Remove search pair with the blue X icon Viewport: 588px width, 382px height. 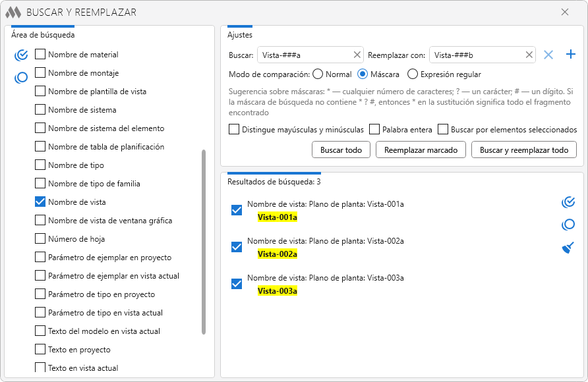point(548,55)
